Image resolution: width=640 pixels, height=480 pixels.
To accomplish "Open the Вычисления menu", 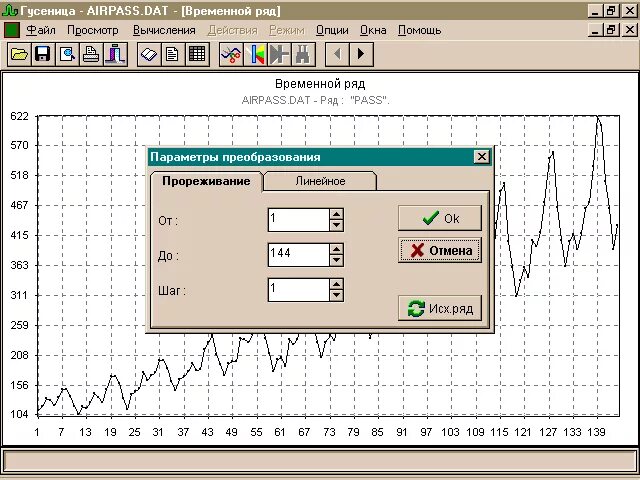I will pos(164,30).
